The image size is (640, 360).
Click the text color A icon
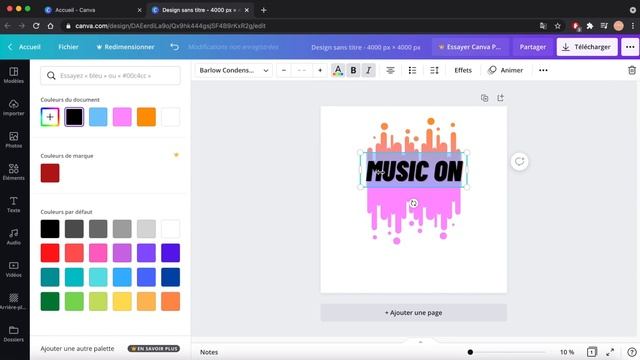tap(338, 70)
